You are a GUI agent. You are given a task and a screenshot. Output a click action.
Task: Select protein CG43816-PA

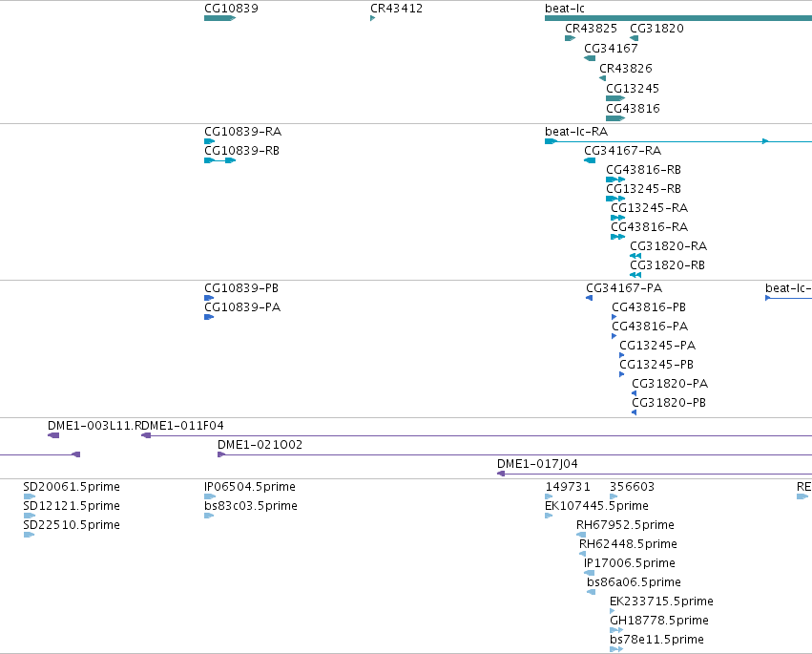[x=650, y=327]
